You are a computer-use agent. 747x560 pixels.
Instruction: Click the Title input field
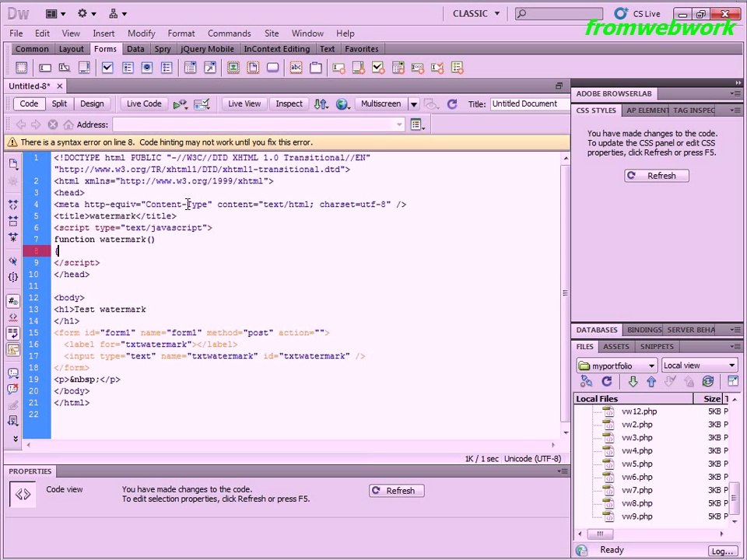(x=530, y=103)
